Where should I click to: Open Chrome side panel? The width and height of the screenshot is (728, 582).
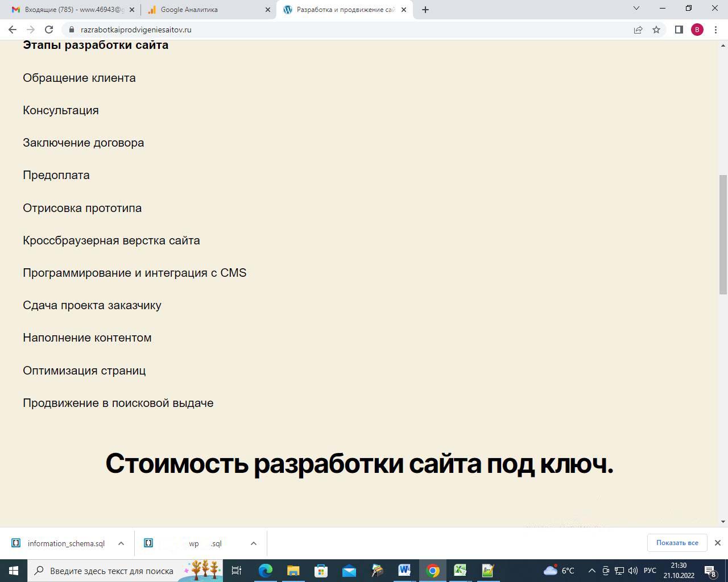pyautogui.click(x=679, y=30)
